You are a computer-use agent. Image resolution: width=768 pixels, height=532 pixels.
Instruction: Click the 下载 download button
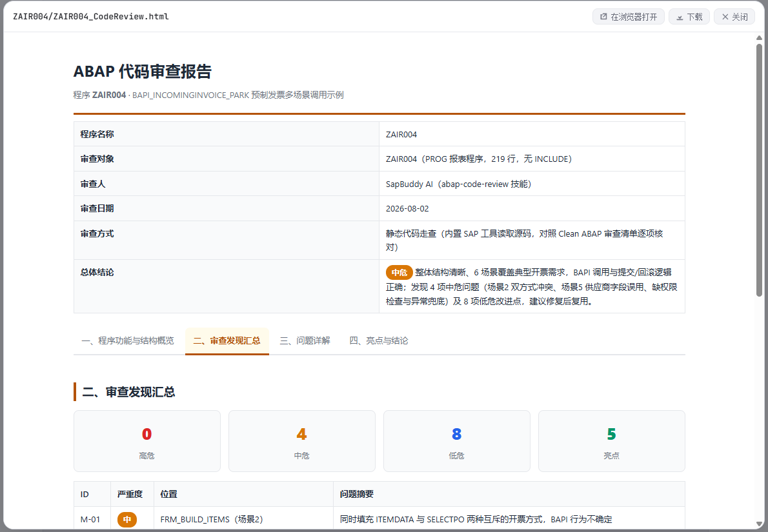689,17
